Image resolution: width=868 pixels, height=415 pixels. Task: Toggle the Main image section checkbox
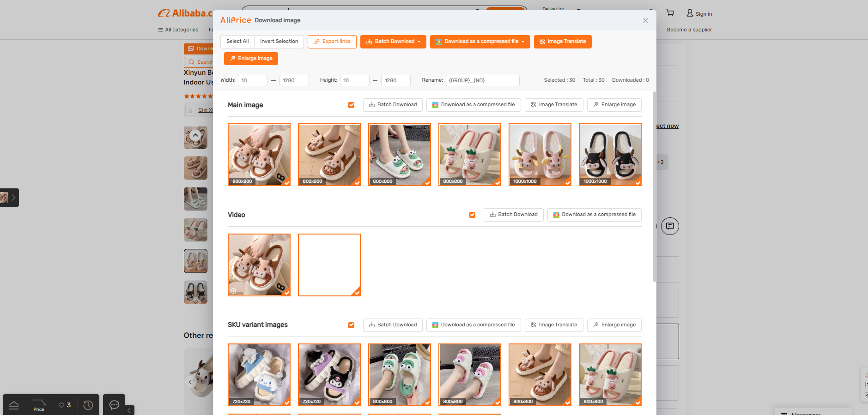click(x=352, y=105)
